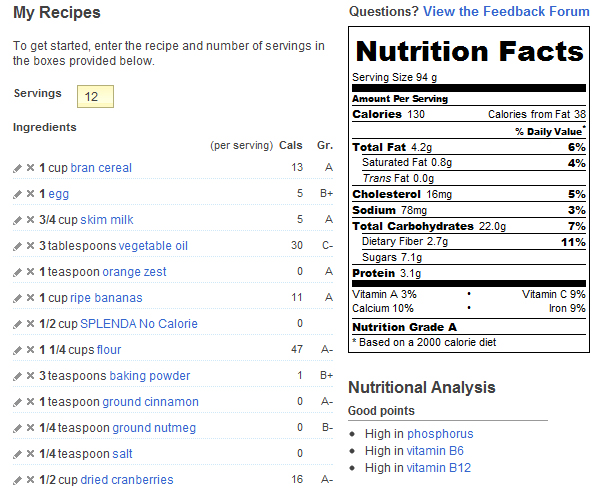The height and width of the screenshot is (488, 606).
Task: Click the edit pencil for bran cereal
Action: click(x=18, y=168)
